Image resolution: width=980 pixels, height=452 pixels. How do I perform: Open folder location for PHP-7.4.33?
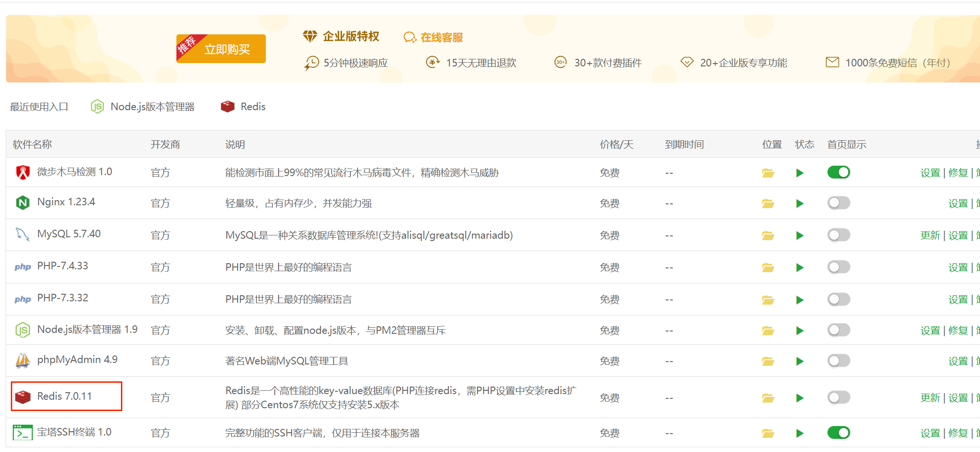pos(768,267)
